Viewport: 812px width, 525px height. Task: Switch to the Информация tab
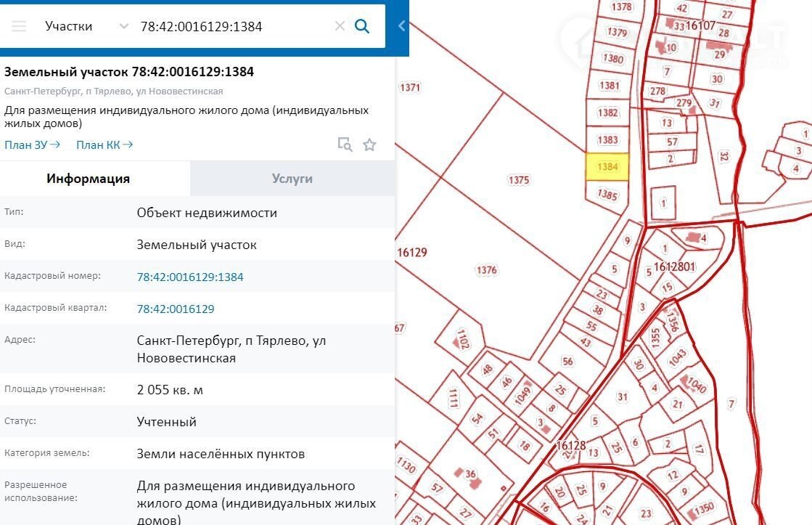(88, 179)
